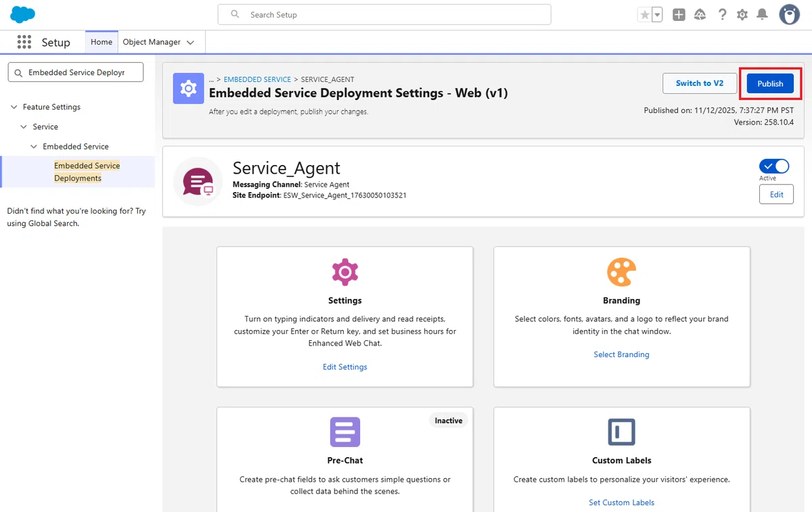
Task: Open the Select Branding link
Action: point(621,354)
